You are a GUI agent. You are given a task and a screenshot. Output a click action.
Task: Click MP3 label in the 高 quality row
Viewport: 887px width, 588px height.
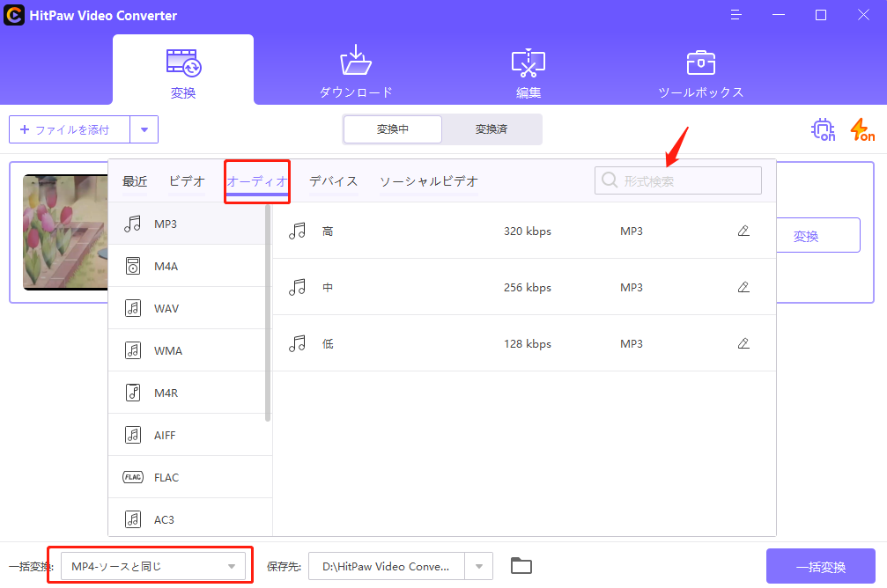tap(632, 232)
